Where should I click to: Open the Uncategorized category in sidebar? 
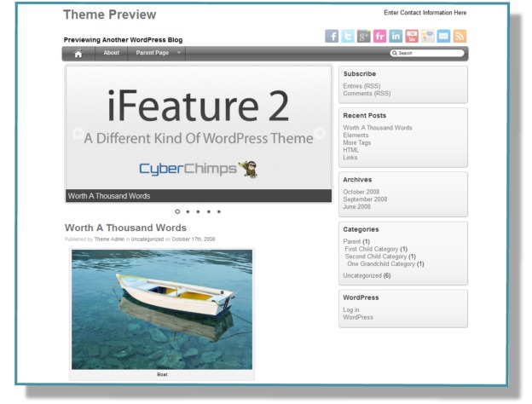tap(362, 276)
